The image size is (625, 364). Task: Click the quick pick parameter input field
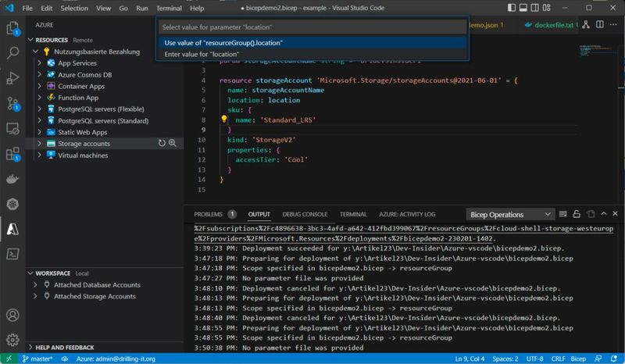point(312,27)
